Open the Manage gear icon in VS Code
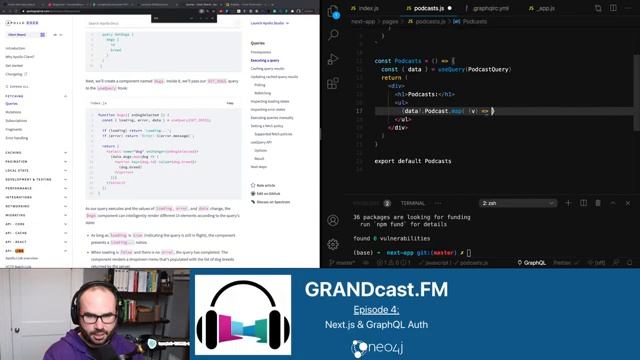The height and width of the screenshot is (360, 640). coord(333,244)
